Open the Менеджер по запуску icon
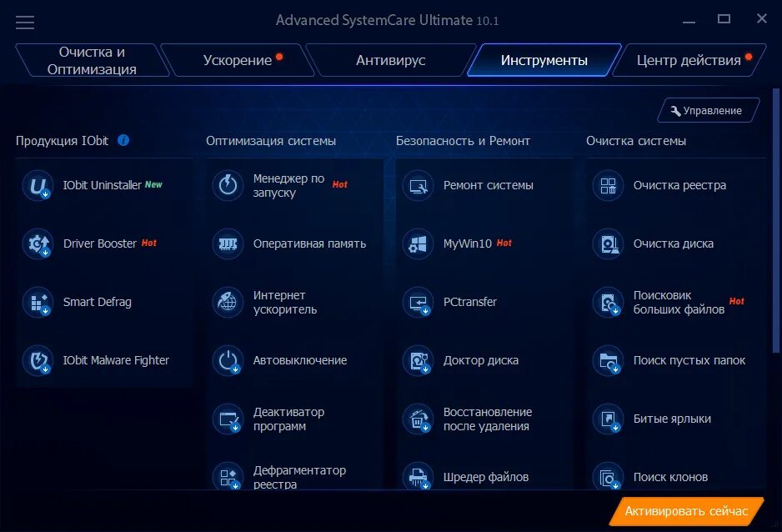The width and height of the screenshot is (782, 532). 228,185
